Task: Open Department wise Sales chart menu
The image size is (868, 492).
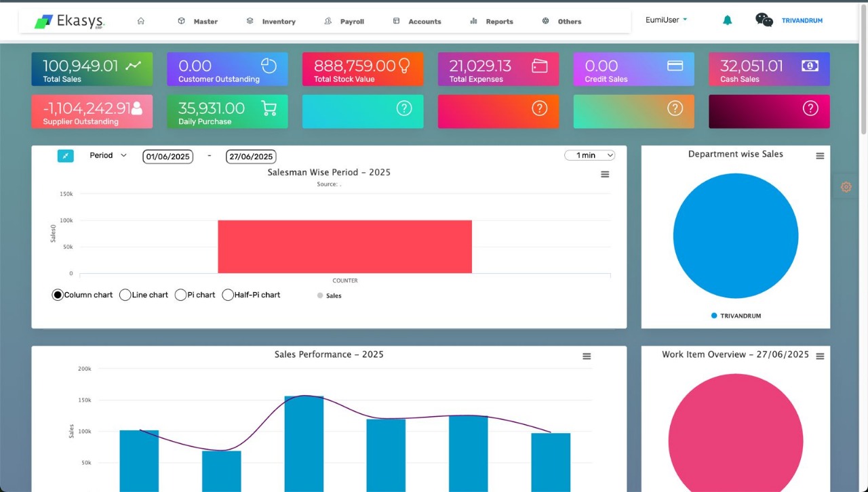Action: pos(820,156)
